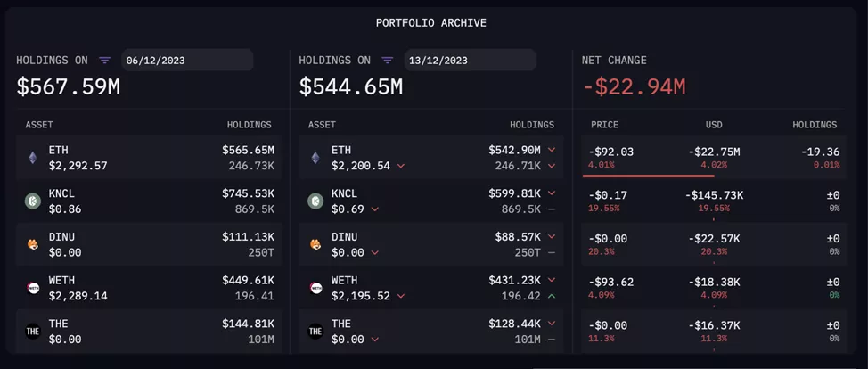Click the HOLDINGS header in middle table

[531, 125]
